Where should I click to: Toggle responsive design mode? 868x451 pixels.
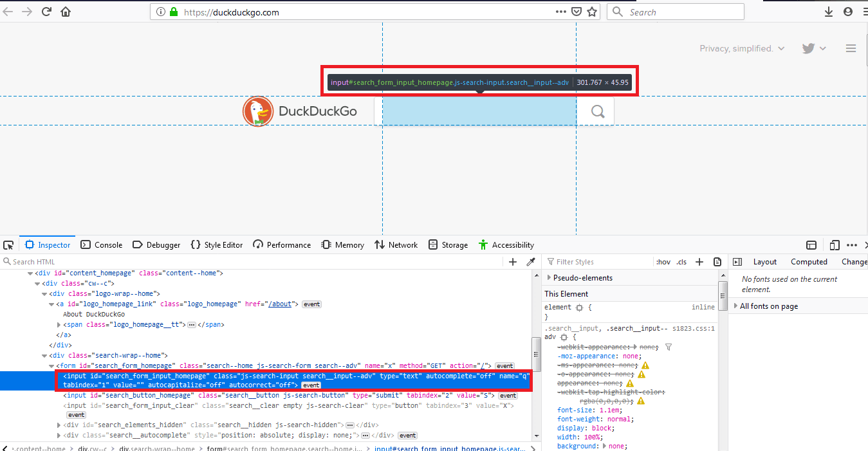[834, 244]
